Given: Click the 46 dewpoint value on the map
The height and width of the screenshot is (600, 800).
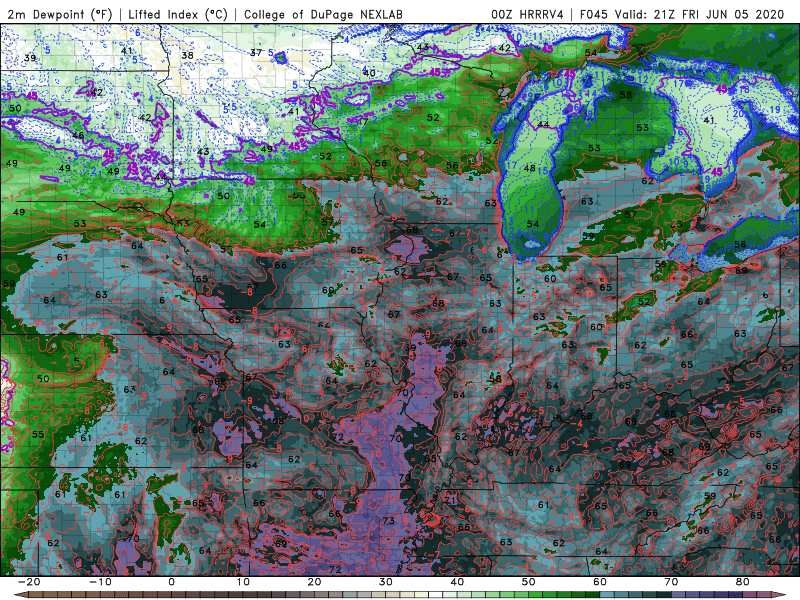Looking at the screenshot, I should pyautogui.click(x=78, y=135).
